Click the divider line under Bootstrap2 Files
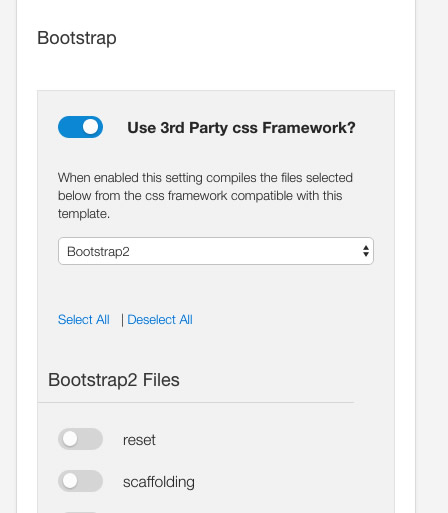Viewport: 448px width, 513px height. (196, 402)
